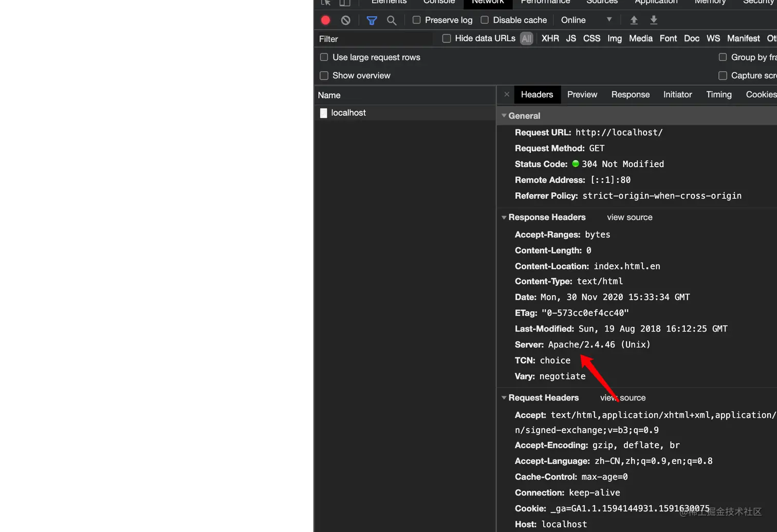Filter requests by CSS type
This screenshot has height=532, width=777.
point(591,39)
